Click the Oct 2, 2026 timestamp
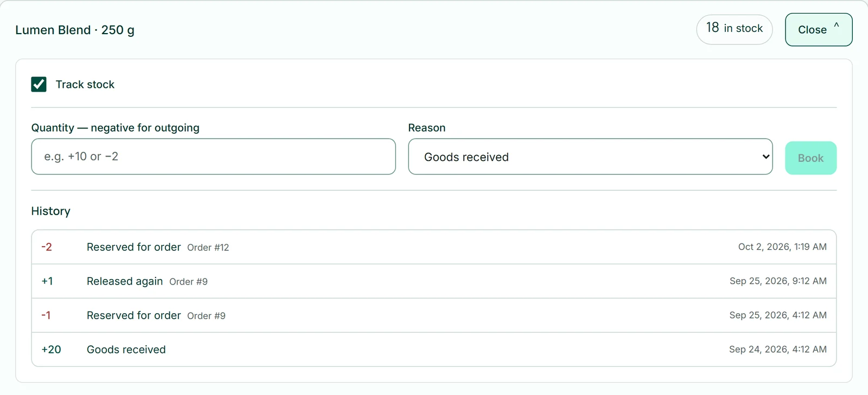The width and height of the screenshot is (868, 395). tap(782, 247)
